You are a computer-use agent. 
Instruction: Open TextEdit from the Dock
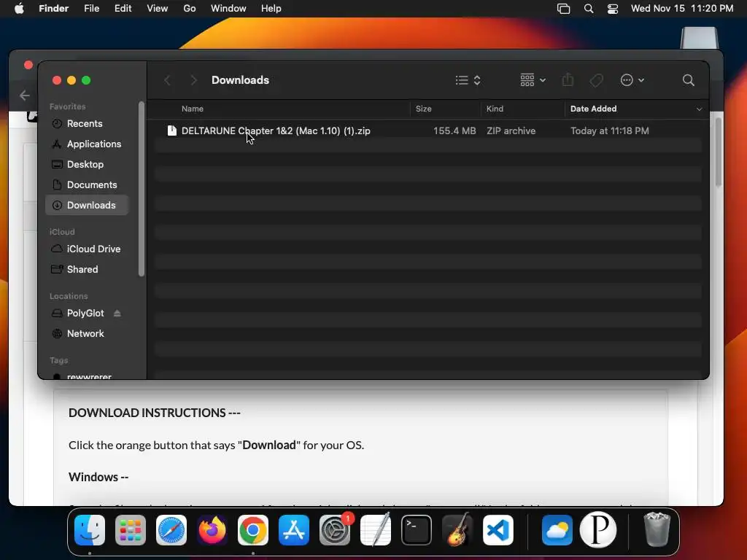[376, 530]
